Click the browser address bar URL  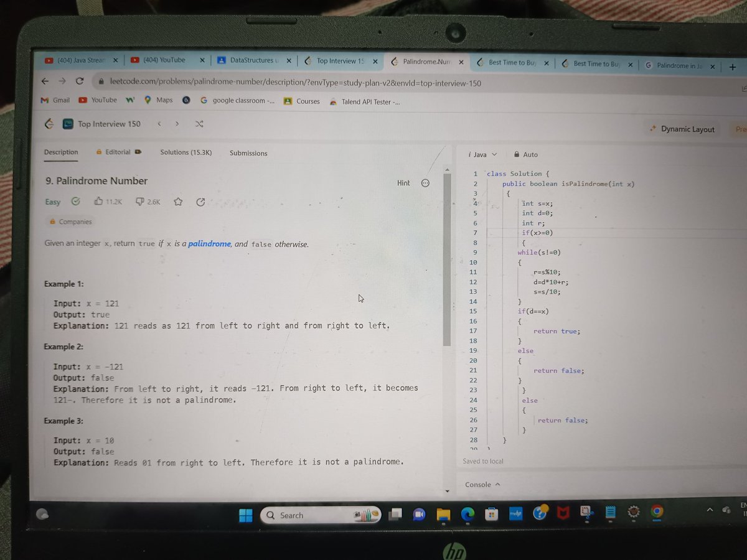[295, 83]
